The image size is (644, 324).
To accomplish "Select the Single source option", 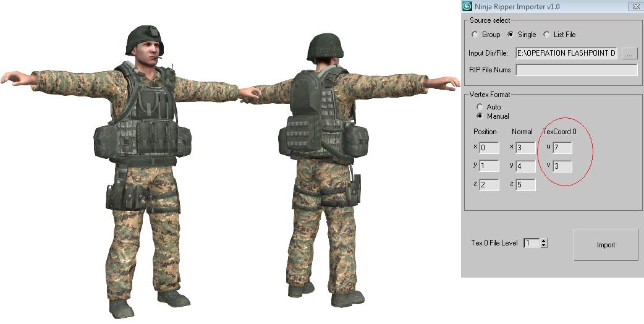I will (x=511, y=35).
